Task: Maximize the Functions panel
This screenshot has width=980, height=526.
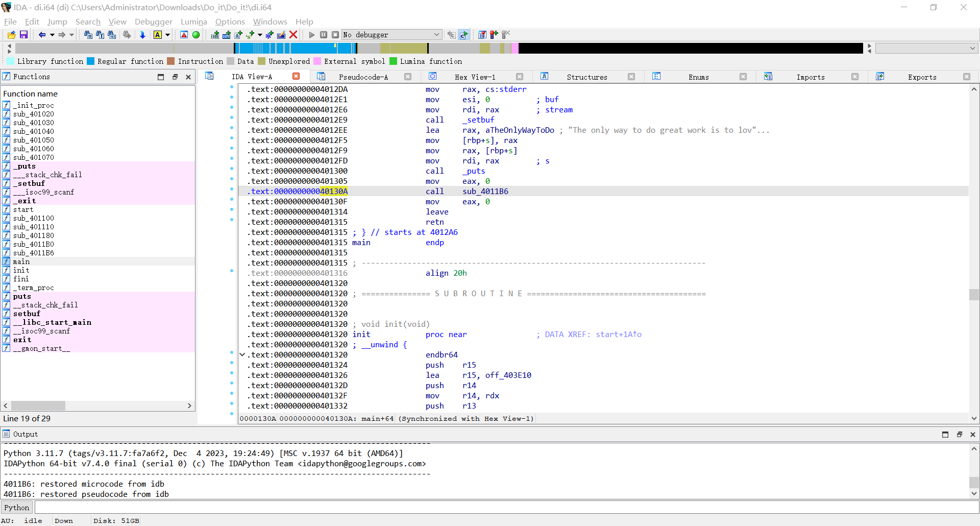Action: (161, 77)
